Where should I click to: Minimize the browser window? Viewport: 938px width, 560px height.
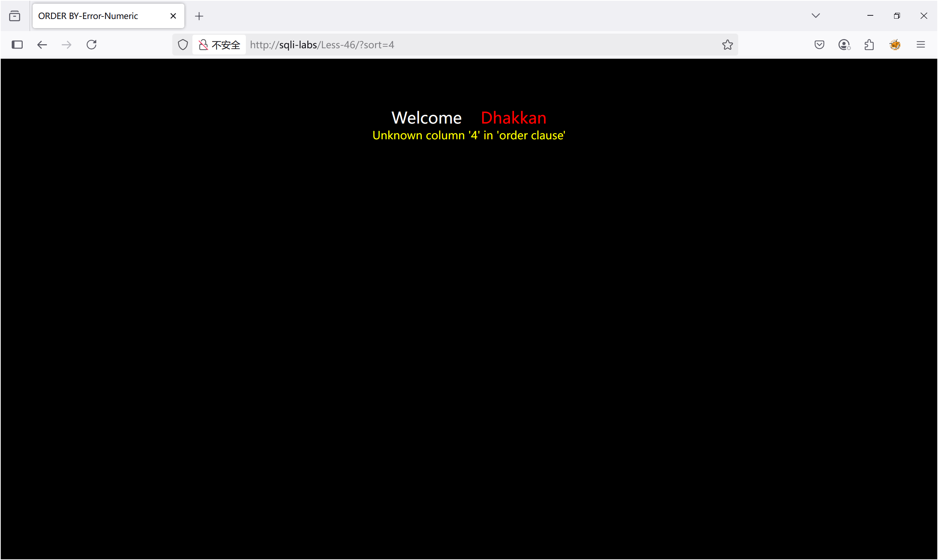click(870, 16)
